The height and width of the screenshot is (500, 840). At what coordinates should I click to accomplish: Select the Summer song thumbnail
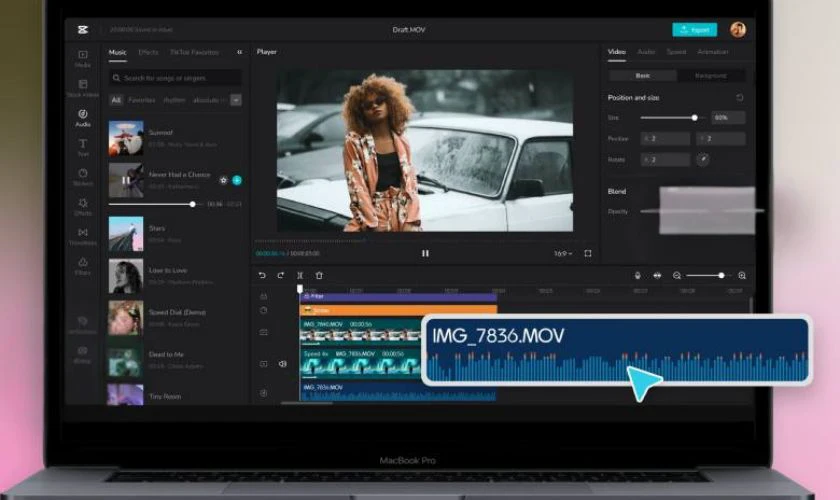pos(126,138)
